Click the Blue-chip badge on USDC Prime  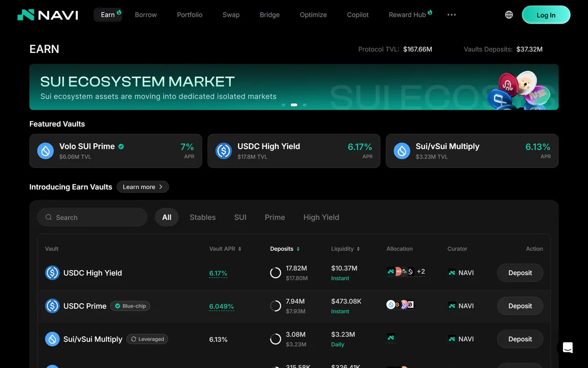click(130, 306)
